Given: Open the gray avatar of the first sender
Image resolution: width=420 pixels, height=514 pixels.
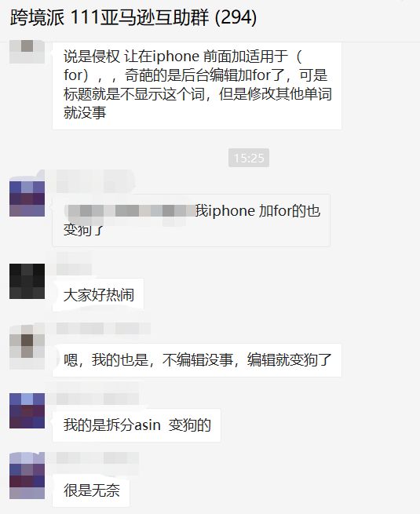Looking at the screenshot, I should coord(27,52).
